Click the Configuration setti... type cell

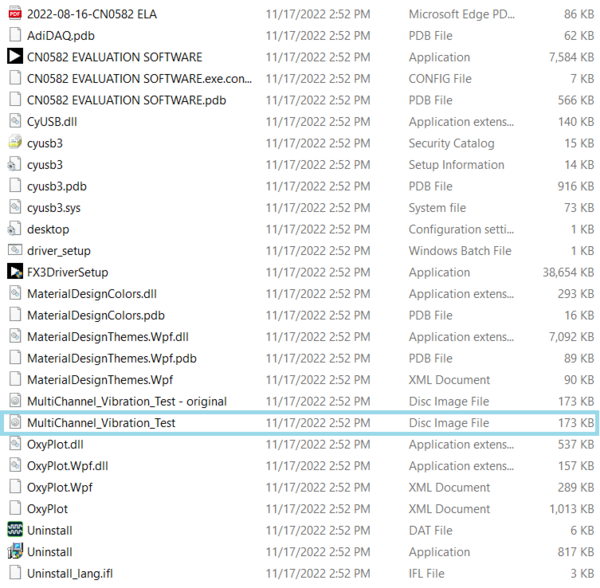point(461,229)
